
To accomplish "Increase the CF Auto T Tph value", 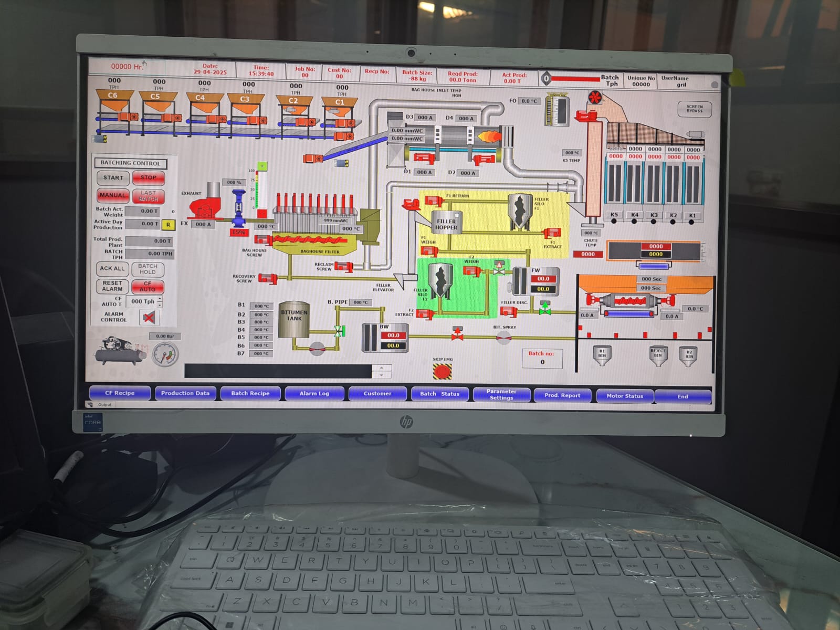I will coord(160,299).
